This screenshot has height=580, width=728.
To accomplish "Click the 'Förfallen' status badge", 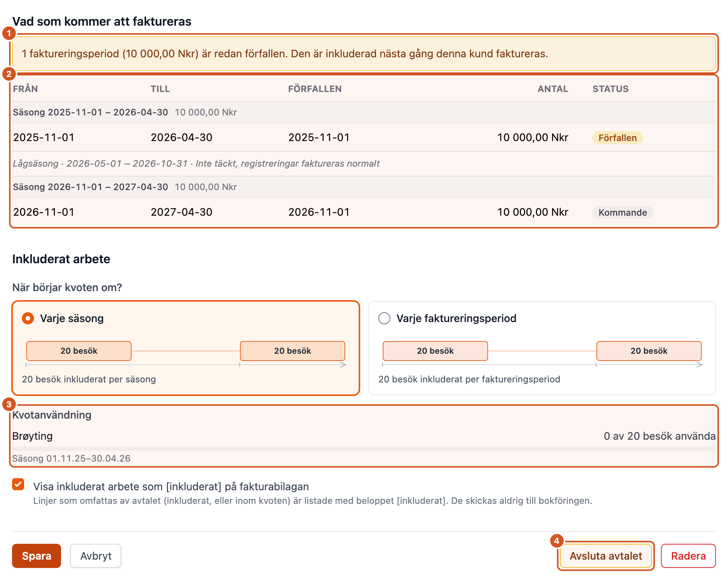I will pyautogui.click(x=617, y=138).
